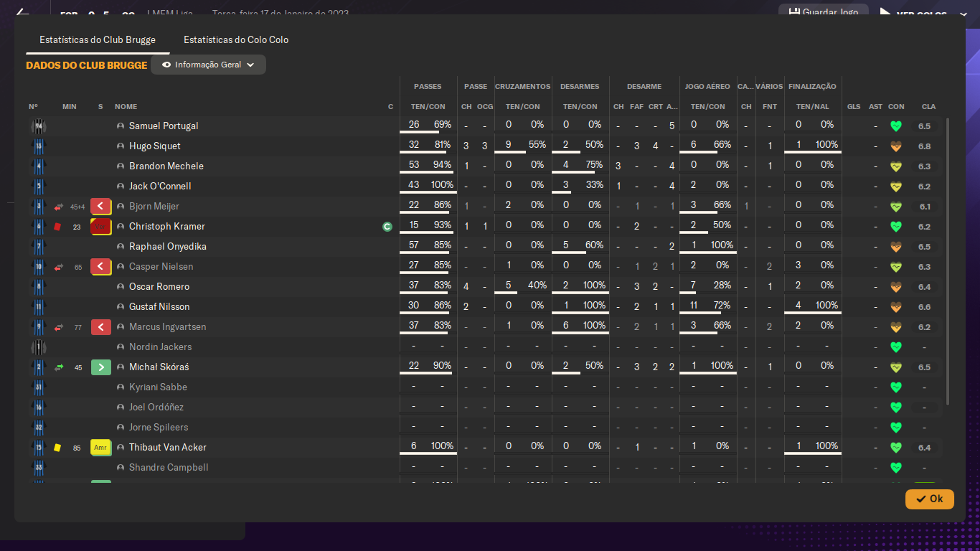Image resolution: width=980 pixels, height=551 pixels.
Task: Click Michał Skóraś's substituted-on green arrow icon
Action: [100, 367]
